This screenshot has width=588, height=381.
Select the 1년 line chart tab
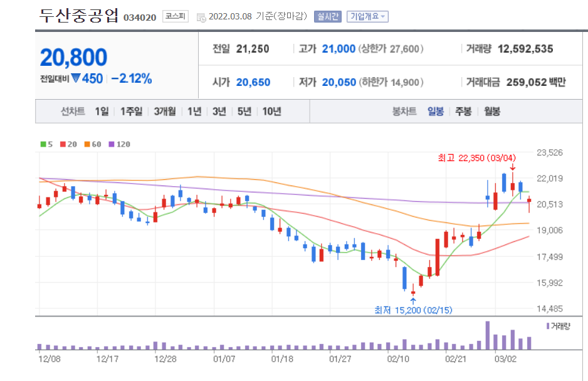click(194, 112)
